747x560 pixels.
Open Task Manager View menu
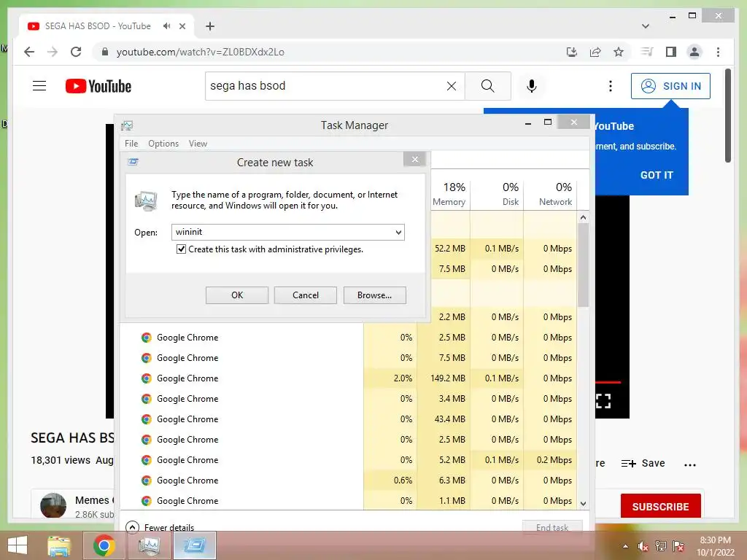pos(198,144)
